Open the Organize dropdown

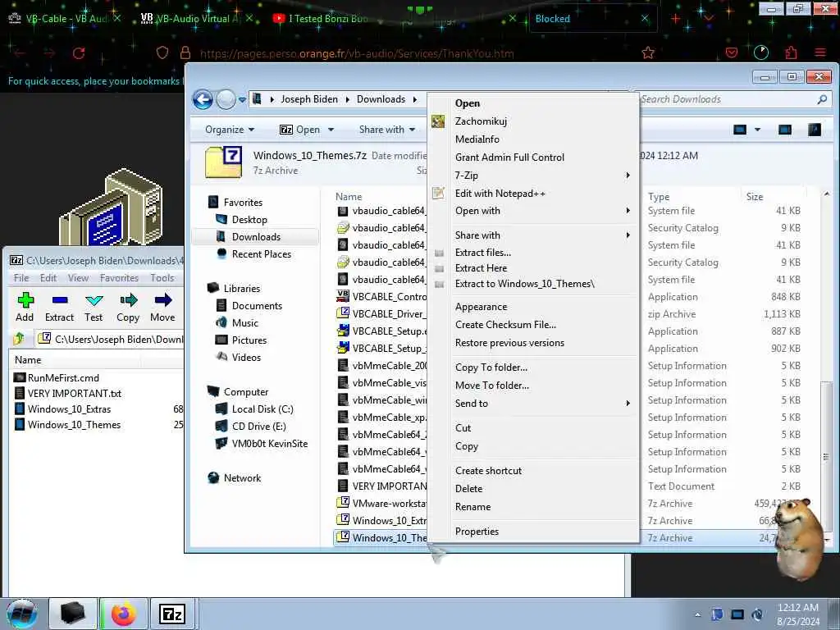point(230,130)
